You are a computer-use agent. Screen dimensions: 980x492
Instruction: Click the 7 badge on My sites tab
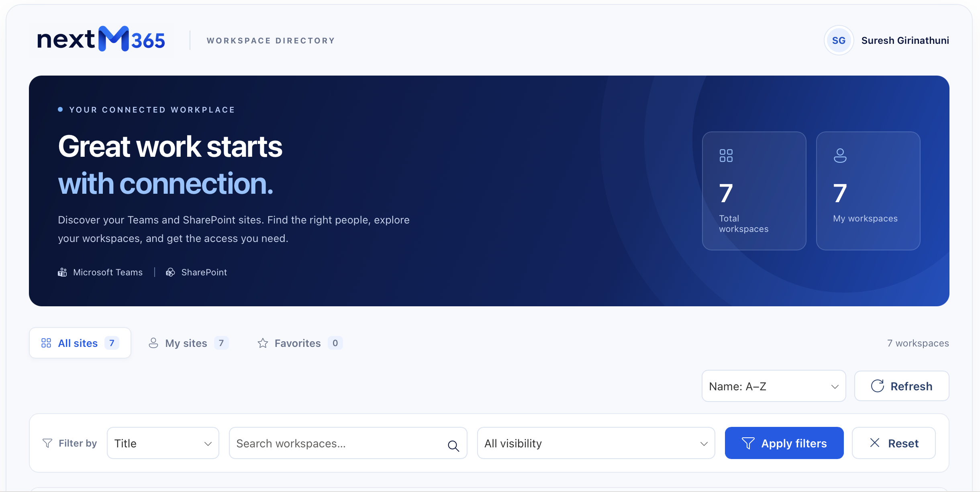(x=221, y=343)
